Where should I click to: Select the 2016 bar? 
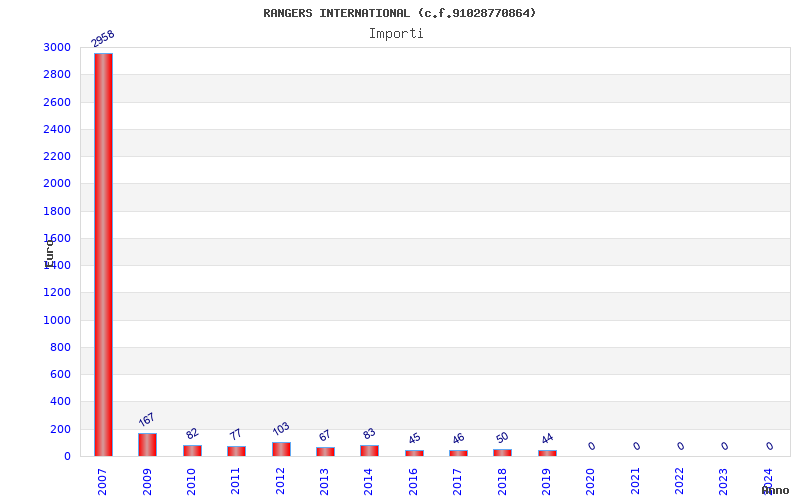(x=414, y=453)
